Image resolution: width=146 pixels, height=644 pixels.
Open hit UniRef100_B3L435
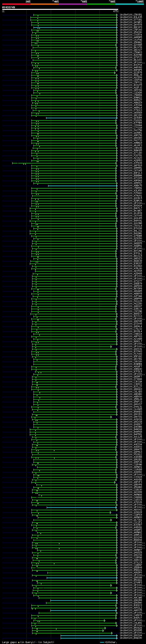131,17
